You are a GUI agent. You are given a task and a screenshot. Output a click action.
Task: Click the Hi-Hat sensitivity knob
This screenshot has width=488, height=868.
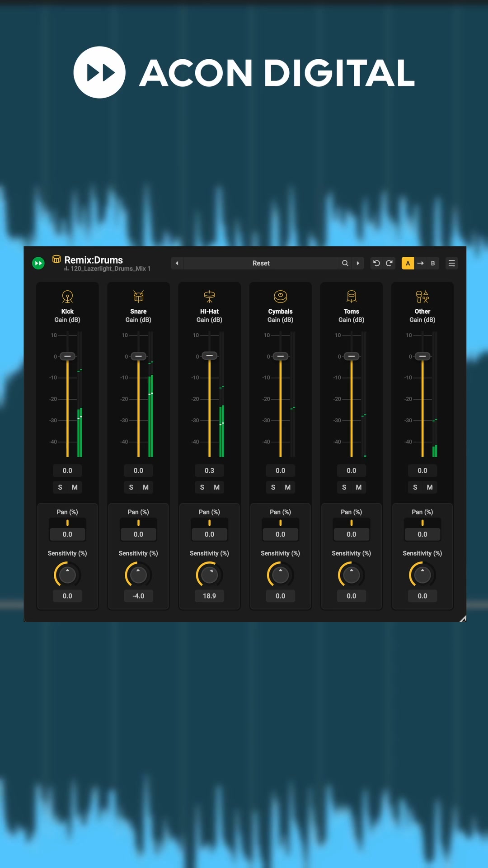point(209,575)
